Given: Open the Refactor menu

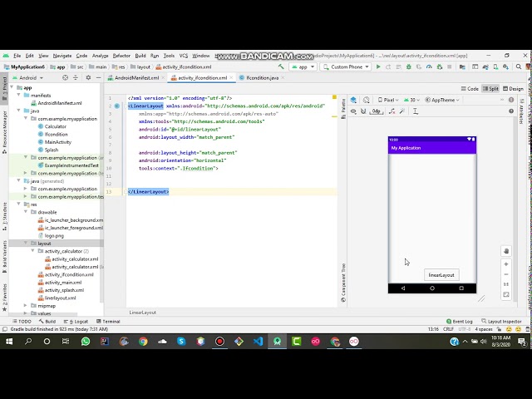Looking at the screenshot, I should (121, 56).
